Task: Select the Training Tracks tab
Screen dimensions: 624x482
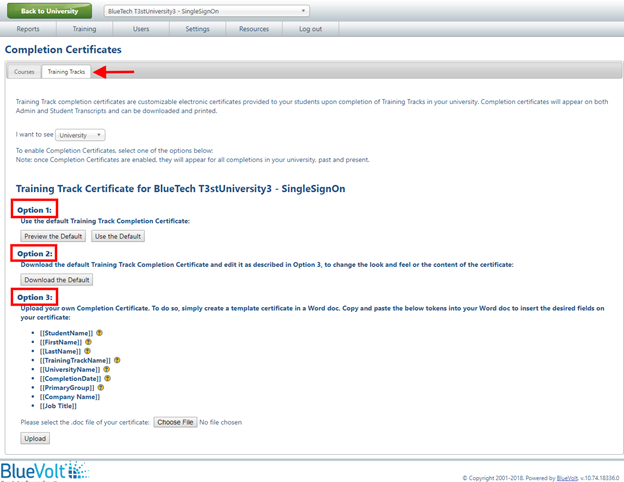Action: point(66,72)
